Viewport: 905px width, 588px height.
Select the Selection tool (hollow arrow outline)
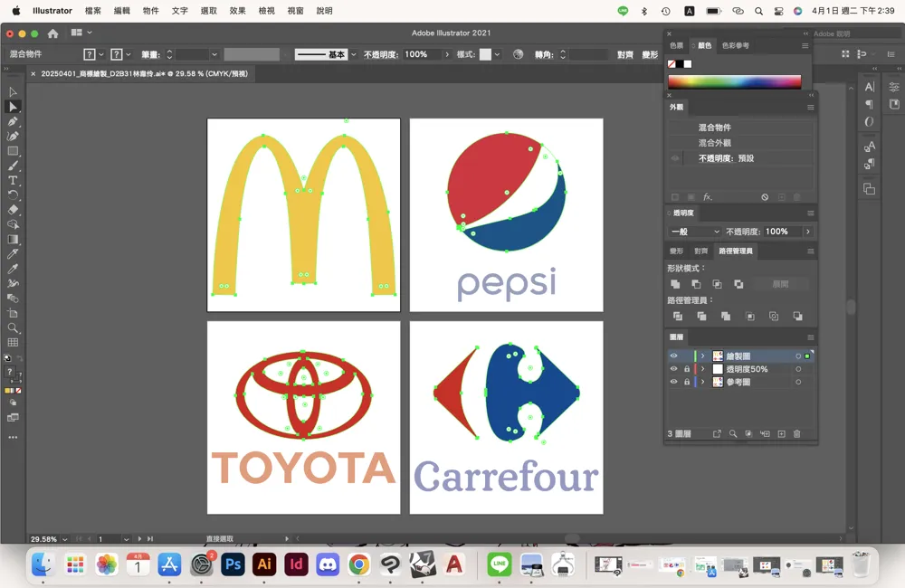13,92
